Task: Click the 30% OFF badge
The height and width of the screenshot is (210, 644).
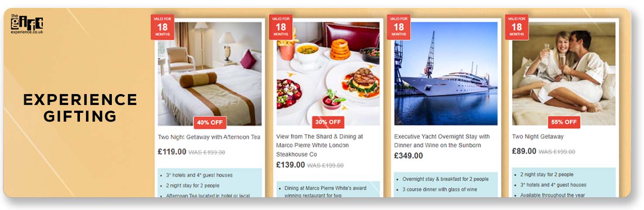Action: pyautogui.click(x=328, y=122)
